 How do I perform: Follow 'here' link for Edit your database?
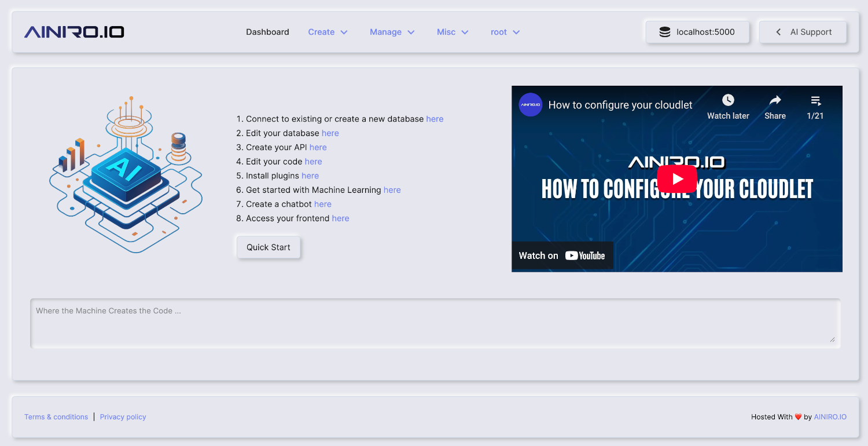pos(330,133)
